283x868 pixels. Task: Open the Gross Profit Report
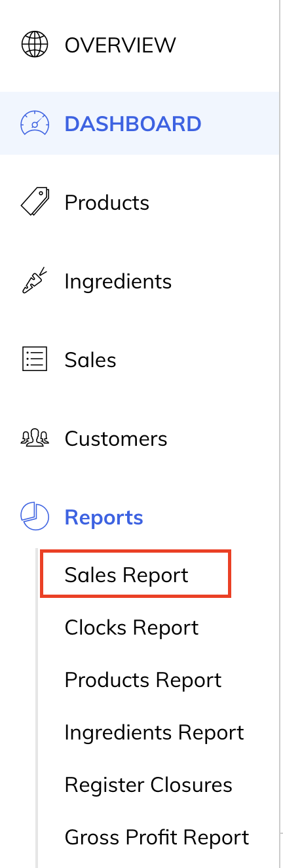(157, 837)
